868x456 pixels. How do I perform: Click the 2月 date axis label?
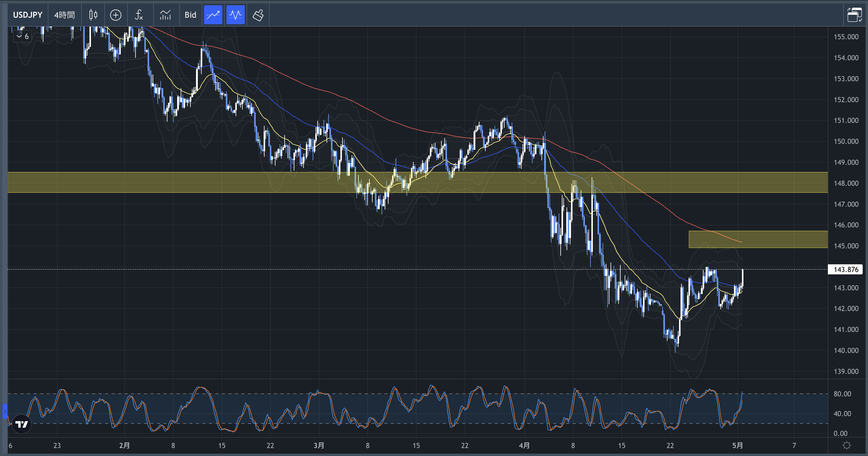[124, 446]
